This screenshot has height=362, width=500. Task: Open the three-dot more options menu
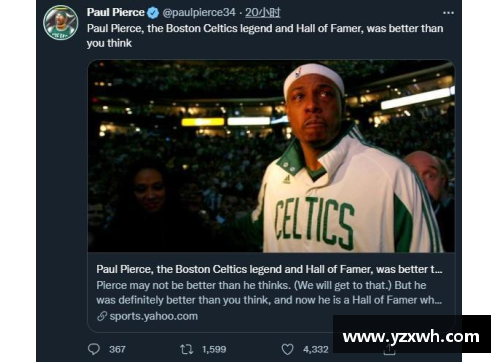[448, 13]
